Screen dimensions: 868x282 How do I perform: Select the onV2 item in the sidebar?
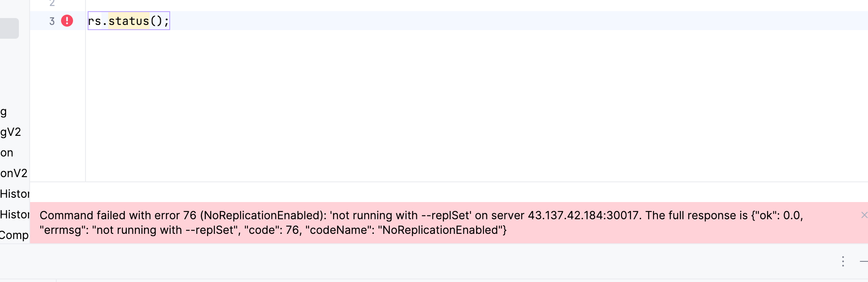[14, 173]
